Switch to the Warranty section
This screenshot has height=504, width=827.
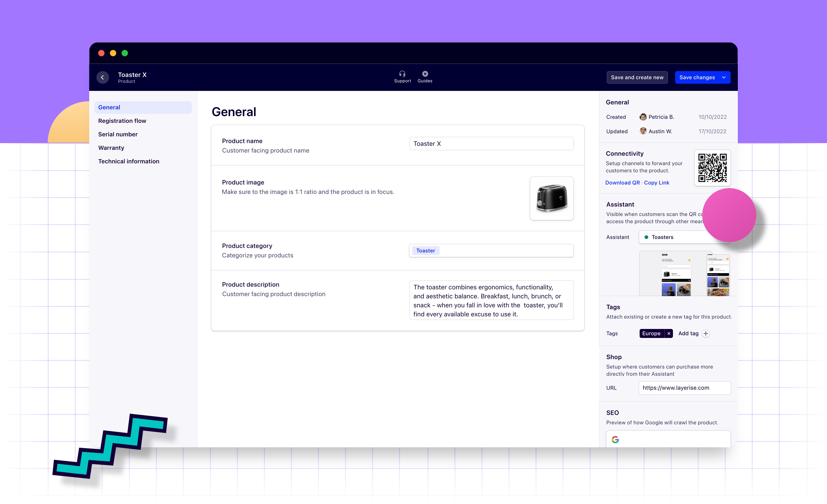(111, 148)
